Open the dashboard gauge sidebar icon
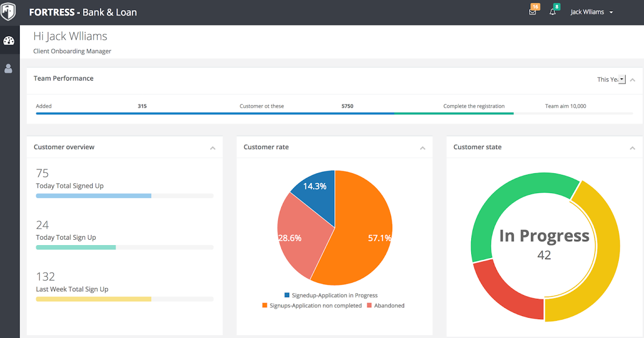This screenshot has height=338, width=644. pos(9,41)
